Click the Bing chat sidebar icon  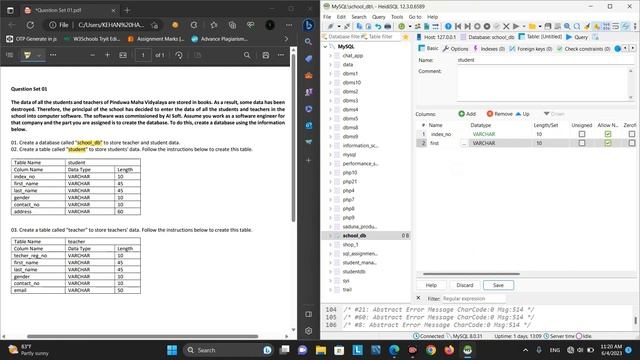(309, 25)
